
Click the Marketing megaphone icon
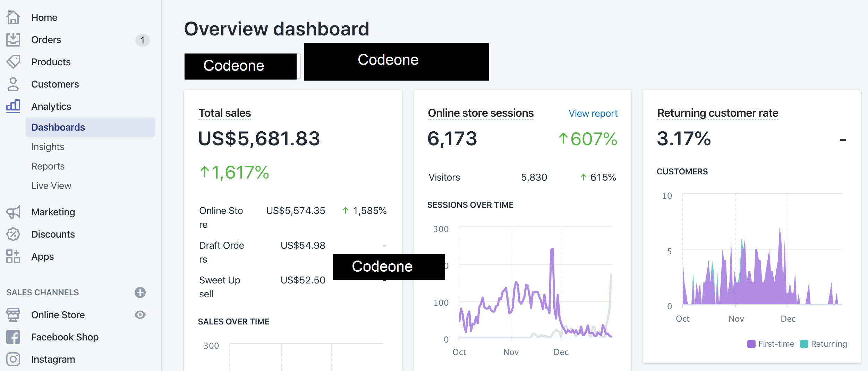[x=13, y=212]
